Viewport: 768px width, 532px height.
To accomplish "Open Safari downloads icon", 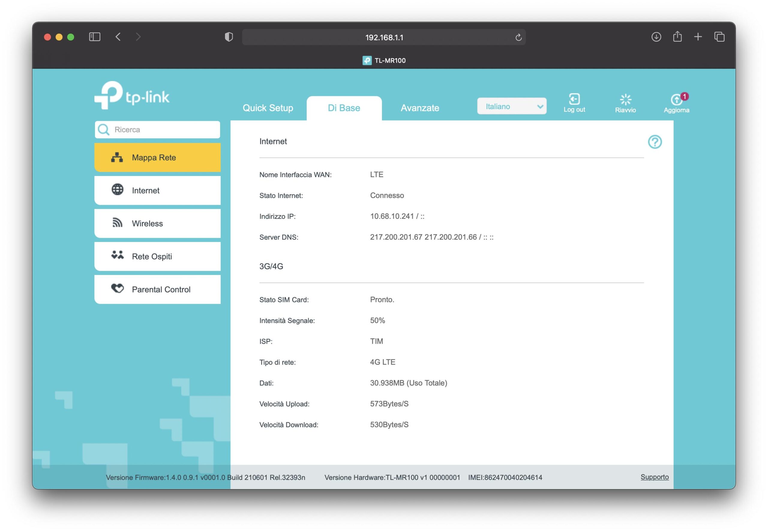I will coord(656,37).
